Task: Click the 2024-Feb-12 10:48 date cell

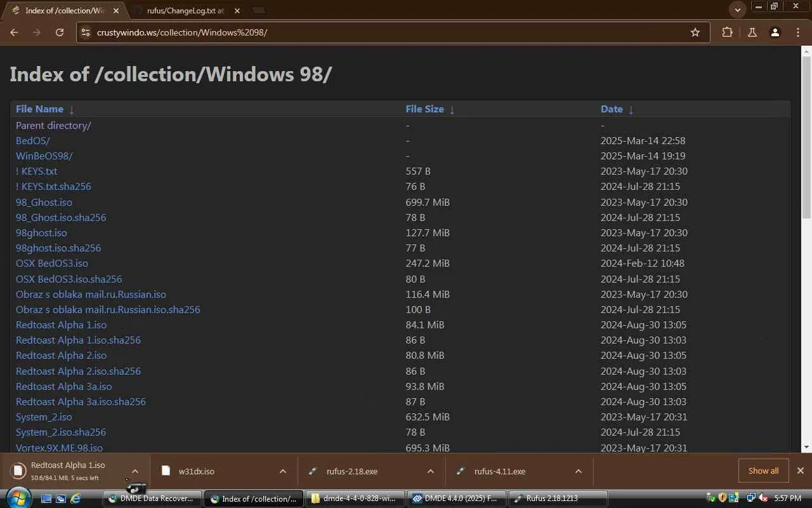Action: click(641, 264)
